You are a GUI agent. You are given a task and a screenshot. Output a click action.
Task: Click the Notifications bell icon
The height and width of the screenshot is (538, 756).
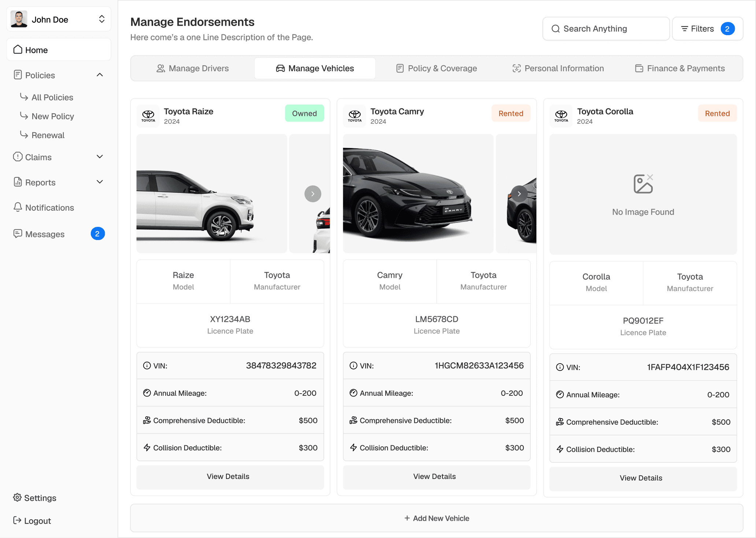[x=18, y=207]
